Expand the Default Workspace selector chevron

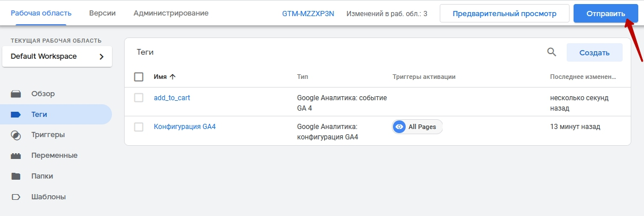[102, 56]
